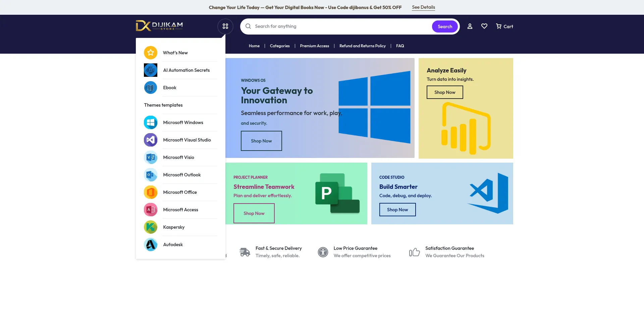Image resolution: width=644 pixels, height=333 pixels.
Task: Click the Build Smarter heading
Action: click(x=398, y=187)
